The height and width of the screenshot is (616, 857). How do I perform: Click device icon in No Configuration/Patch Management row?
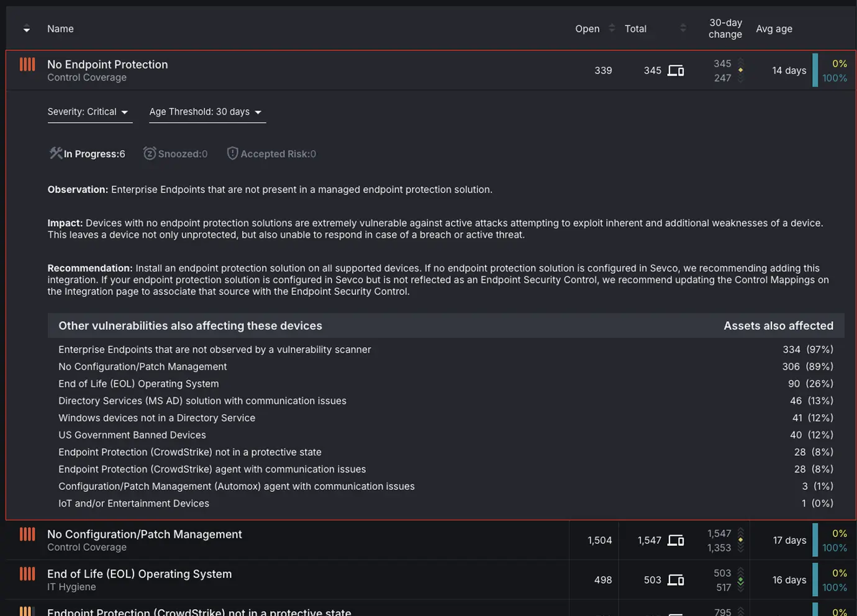pyautogui.click(x=676, y=540)
